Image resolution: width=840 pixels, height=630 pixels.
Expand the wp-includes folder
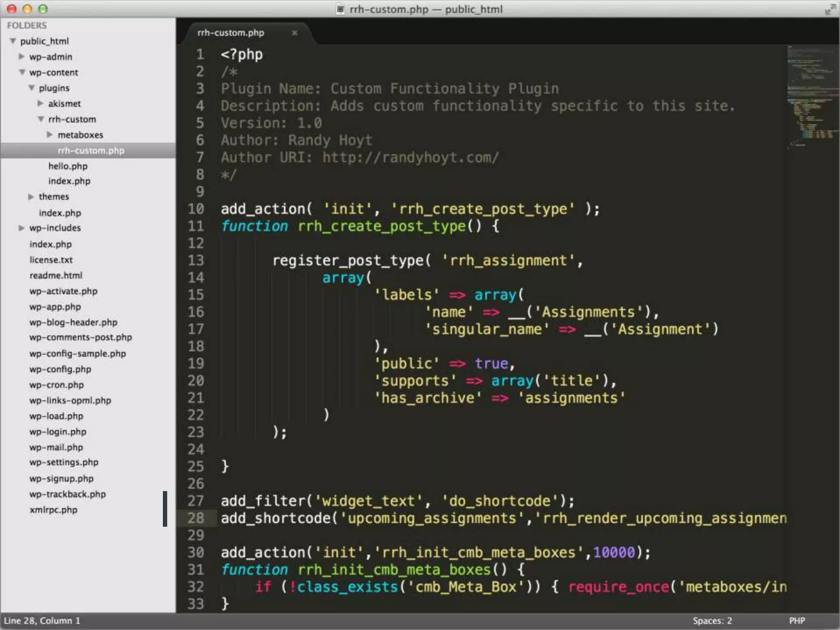tap(22, 228)
